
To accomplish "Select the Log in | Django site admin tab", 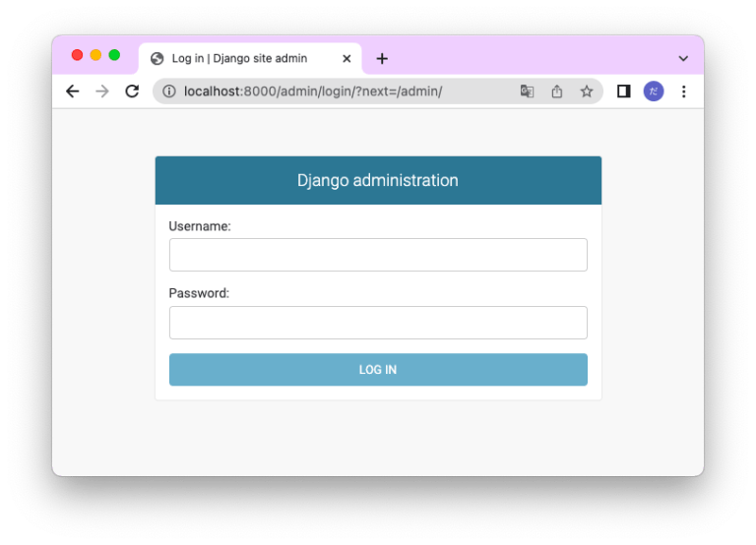I will (239, 59).
